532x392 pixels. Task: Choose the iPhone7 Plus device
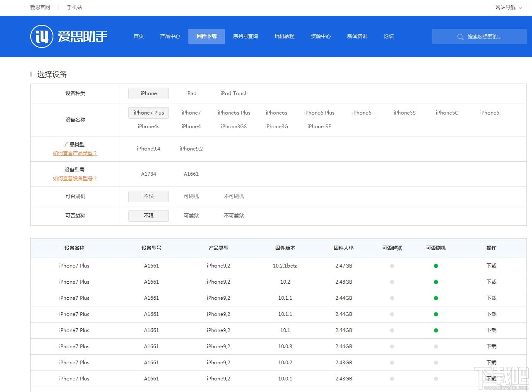pyautogui.click(x=149, y=113)
